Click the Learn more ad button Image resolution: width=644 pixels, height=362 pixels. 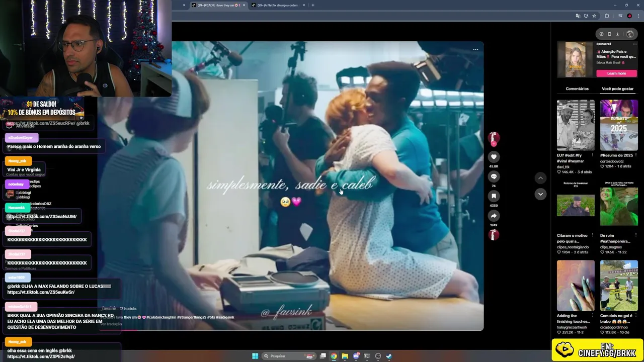(x=617, y=73)
